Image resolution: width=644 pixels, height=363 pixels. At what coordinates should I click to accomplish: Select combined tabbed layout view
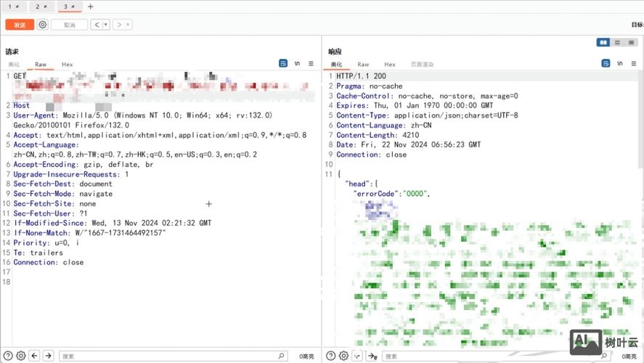[x=631, y=42]
